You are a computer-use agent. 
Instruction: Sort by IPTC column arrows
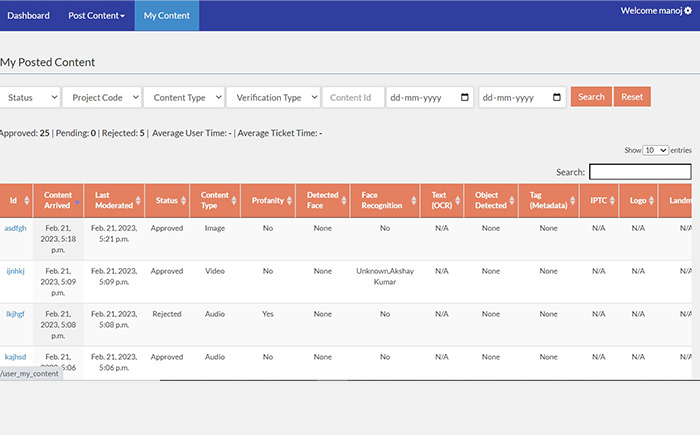[x=612, y=201]
